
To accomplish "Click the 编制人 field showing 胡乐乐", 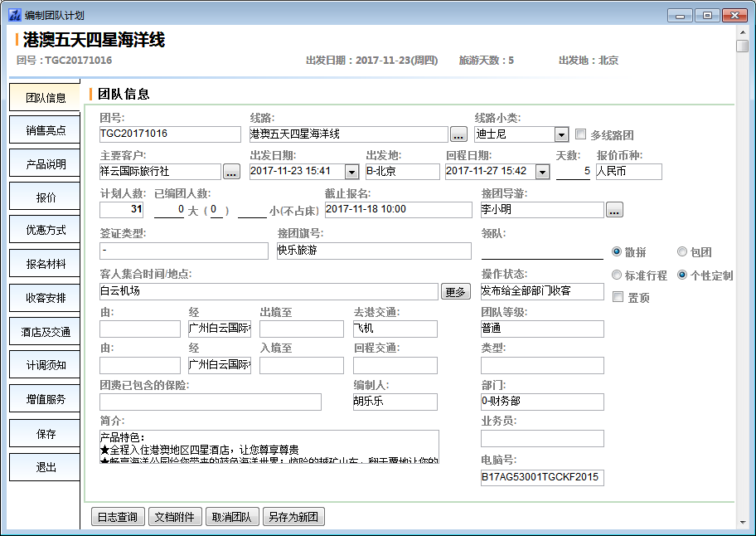I will pos(395,402).
